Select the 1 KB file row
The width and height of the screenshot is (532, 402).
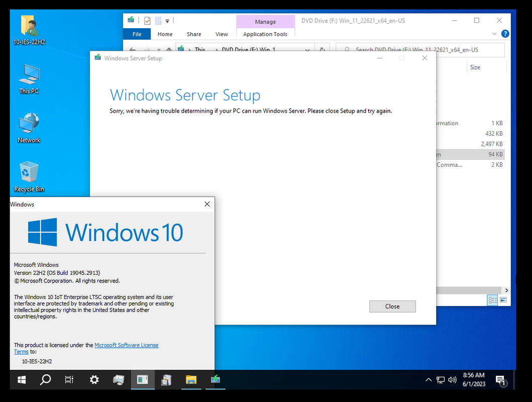pyautogui.click(x=470, y=123)
